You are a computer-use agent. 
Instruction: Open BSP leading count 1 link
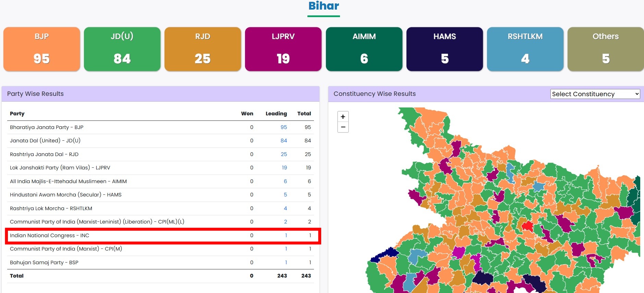click(286, 263)
